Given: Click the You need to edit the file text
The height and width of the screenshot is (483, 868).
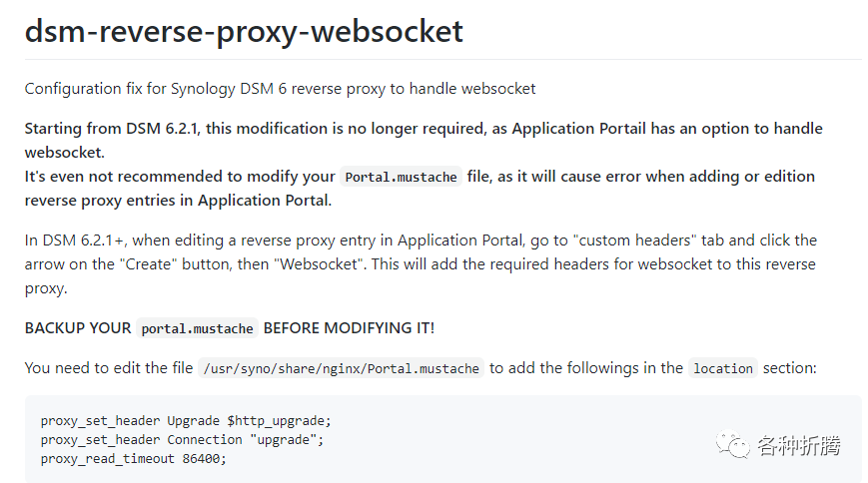Looking at the screenshot, I should 109,368.
